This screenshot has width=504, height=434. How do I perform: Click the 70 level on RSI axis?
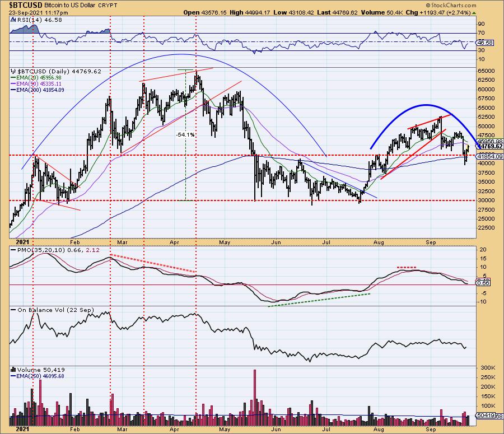tap(481, 33)
